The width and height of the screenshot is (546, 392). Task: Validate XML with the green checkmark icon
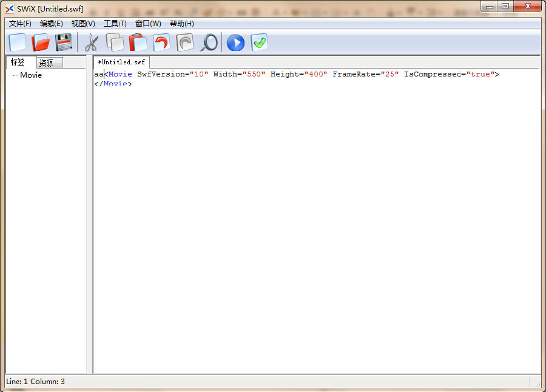tap(259, 42)
